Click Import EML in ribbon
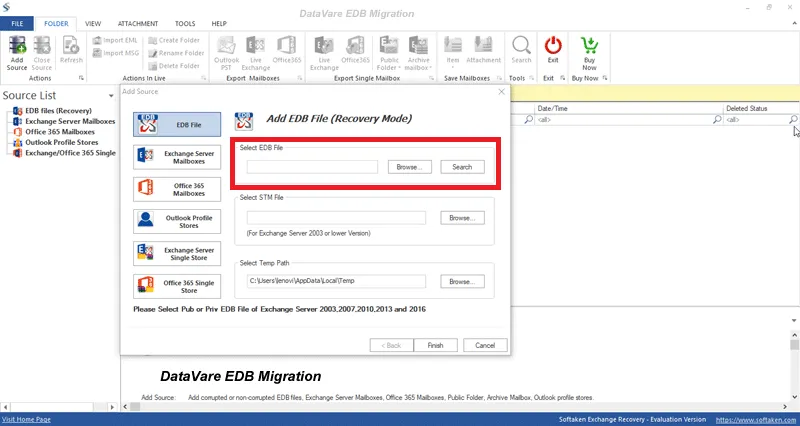The height and width of the screenshot is (426, 800). (x=116, y=40)
